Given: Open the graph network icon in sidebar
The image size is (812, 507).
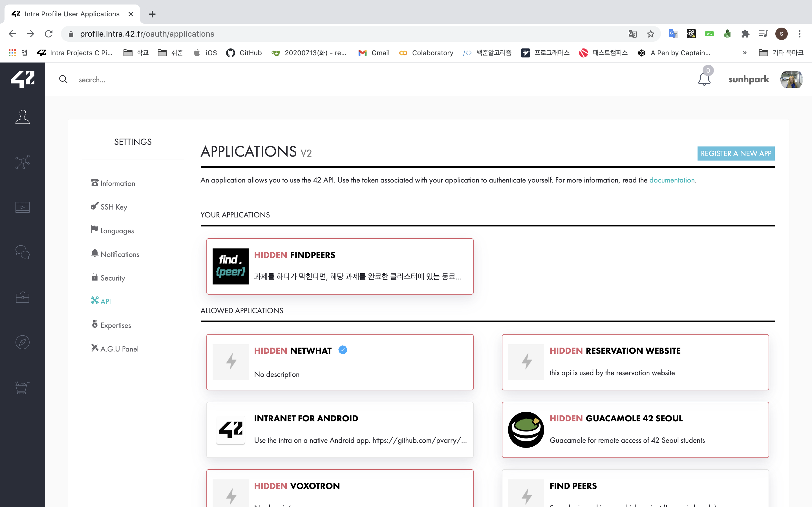Looking at the screenshot, I should (x=23, y=162).
